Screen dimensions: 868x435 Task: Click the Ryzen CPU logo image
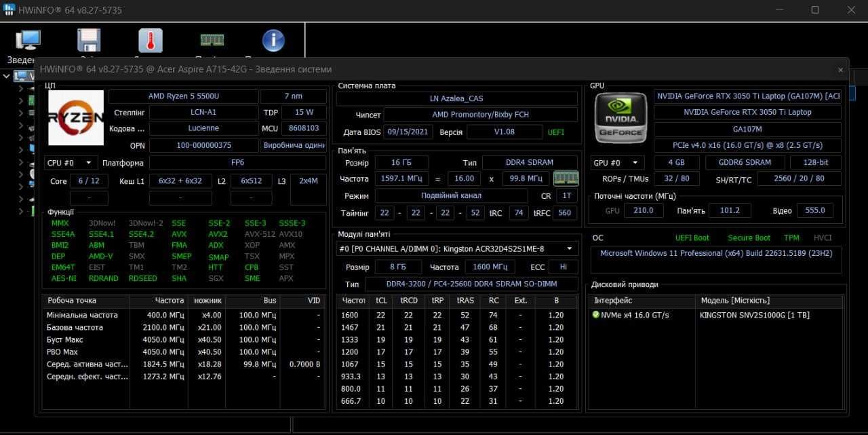(x=75, y=117)
